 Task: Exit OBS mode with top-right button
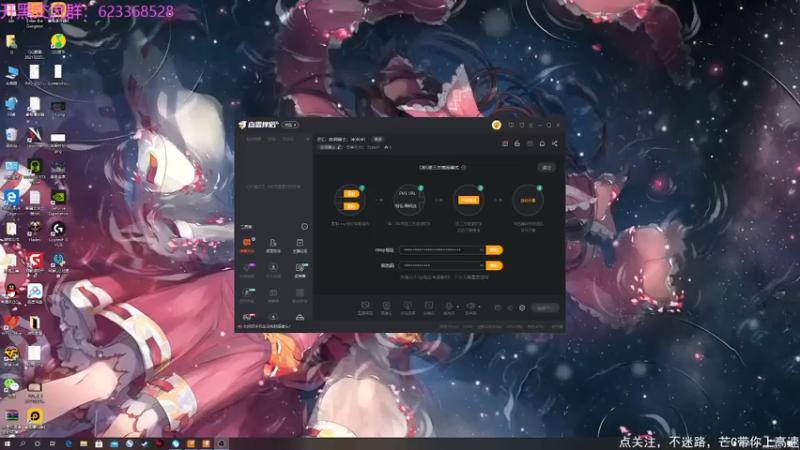pyautogui.click(x=546, y=167)
